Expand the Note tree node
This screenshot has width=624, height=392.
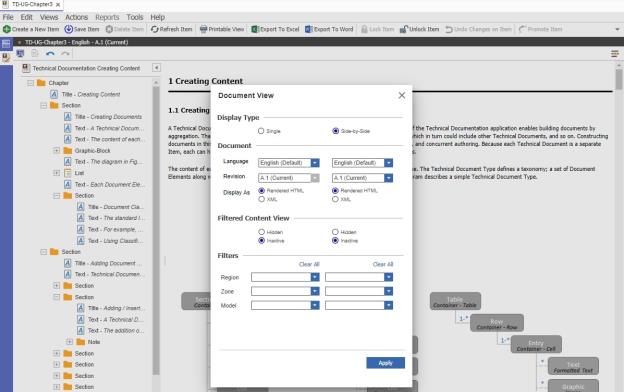pyautogui.click(x=70, y=342)
